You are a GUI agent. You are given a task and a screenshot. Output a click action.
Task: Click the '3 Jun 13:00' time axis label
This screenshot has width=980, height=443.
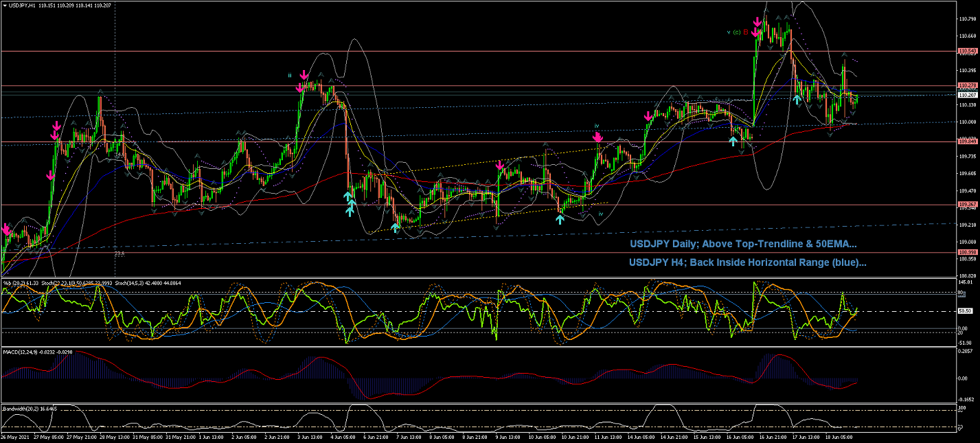311,437
